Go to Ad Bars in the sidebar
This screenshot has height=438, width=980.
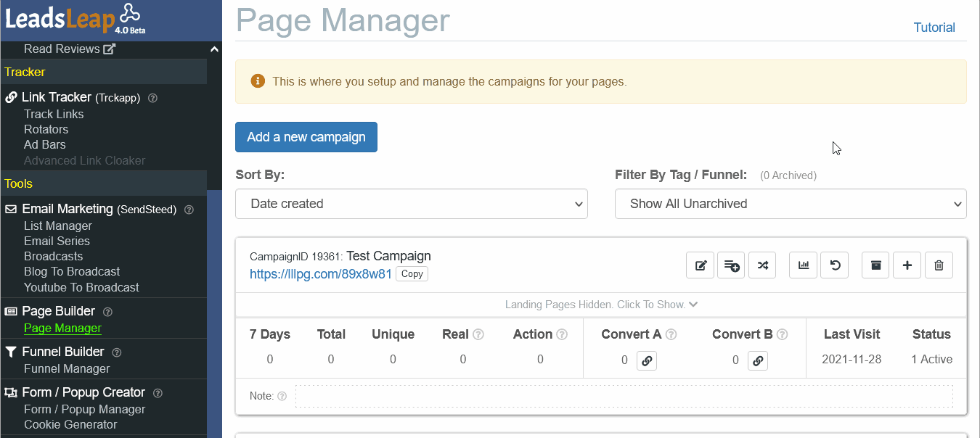click(x=45, y=144)
